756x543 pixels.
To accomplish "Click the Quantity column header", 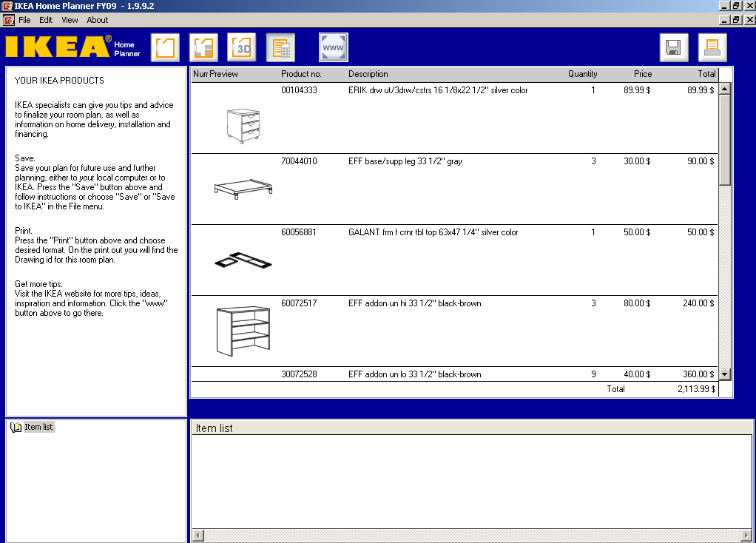I will (x=582, y=74).
